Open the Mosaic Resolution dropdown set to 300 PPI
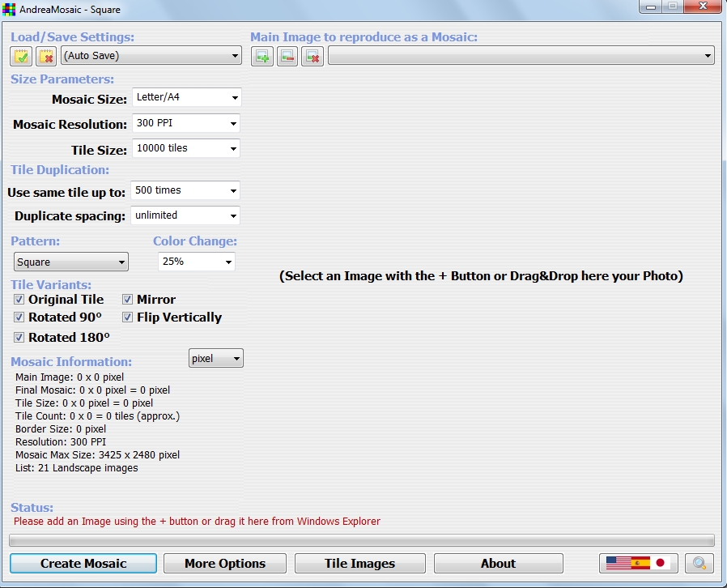The image size is (727, 588). (x=186, y=123)
